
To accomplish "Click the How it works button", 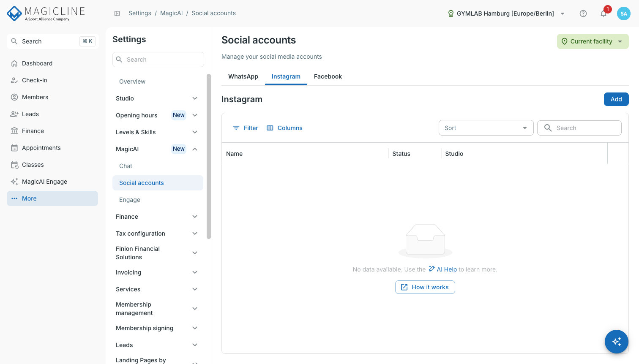I will coord(425,287).
